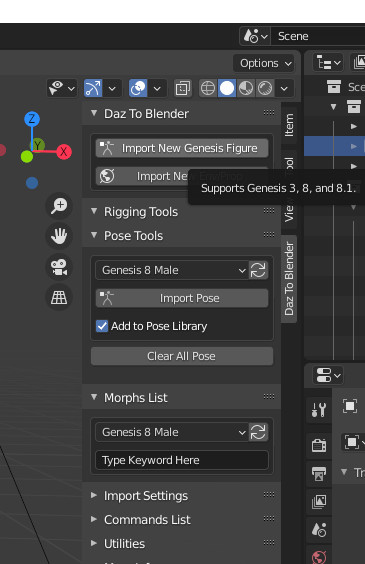
Task: Select solid viewport shading
Action: [x=227, y=88]
